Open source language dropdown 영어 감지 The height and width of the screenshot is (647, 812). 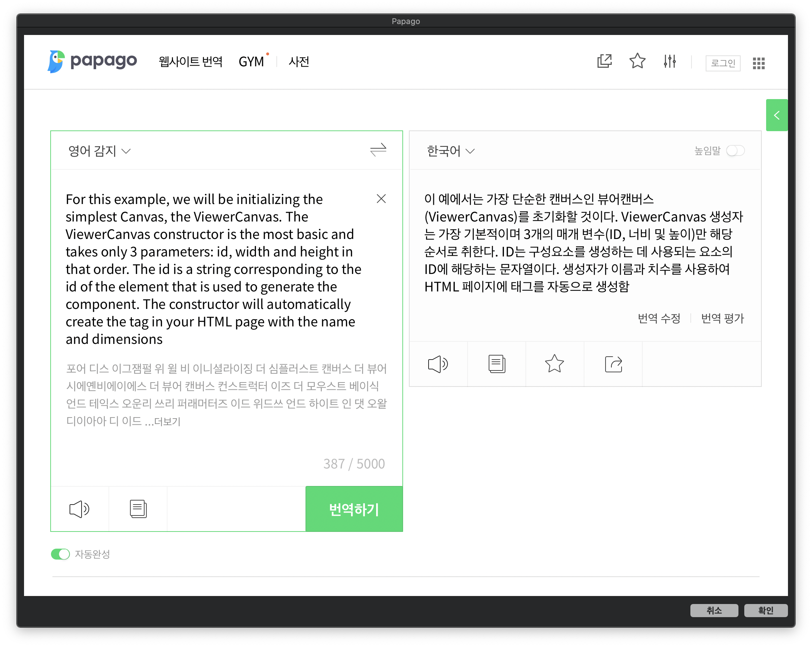(99, 151)
